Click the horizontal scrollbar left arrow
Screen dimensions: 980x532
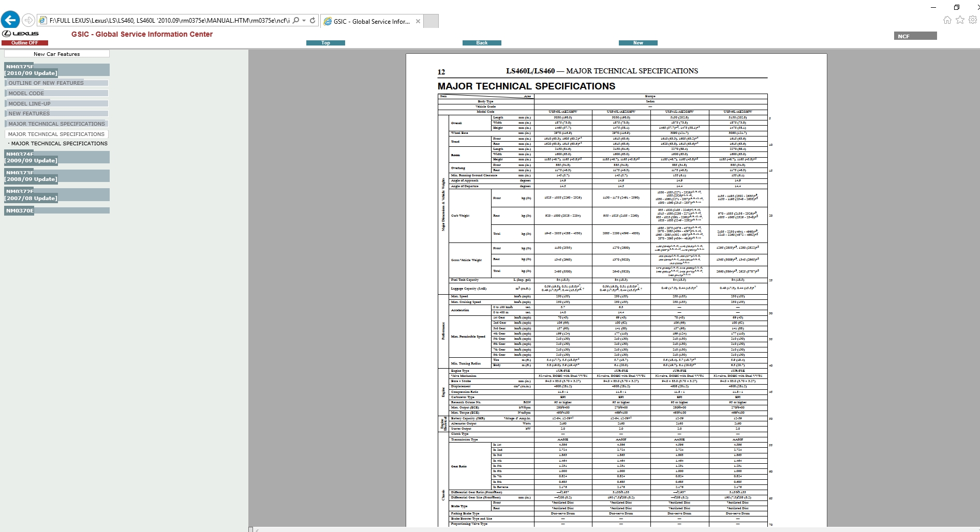point(257,529)
